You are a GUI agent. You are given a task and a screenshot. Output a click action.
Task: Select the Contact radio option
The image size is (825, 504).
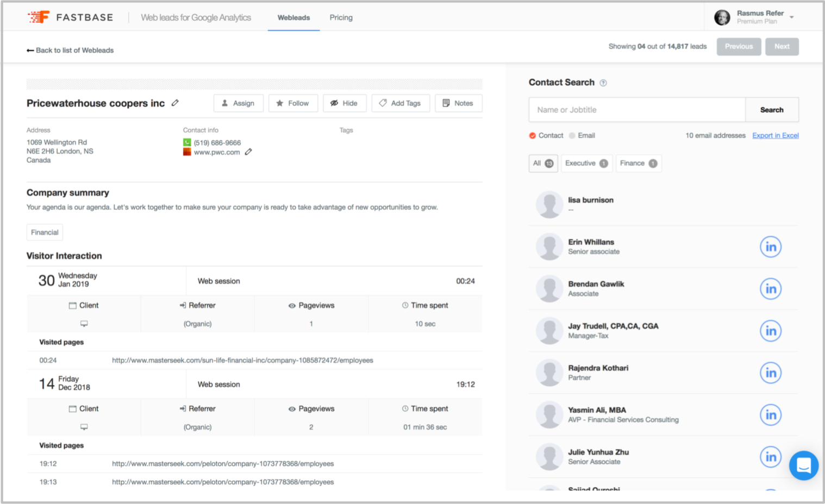click(533, 136)
